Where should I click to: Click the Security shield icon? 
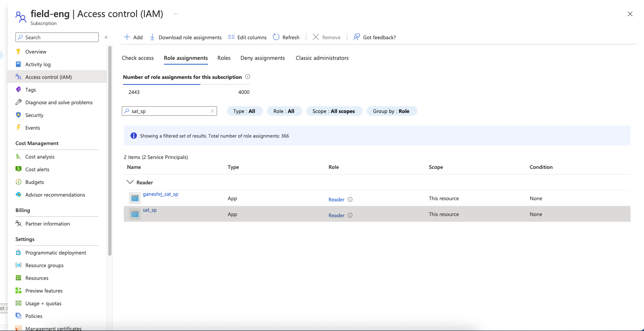18,115
